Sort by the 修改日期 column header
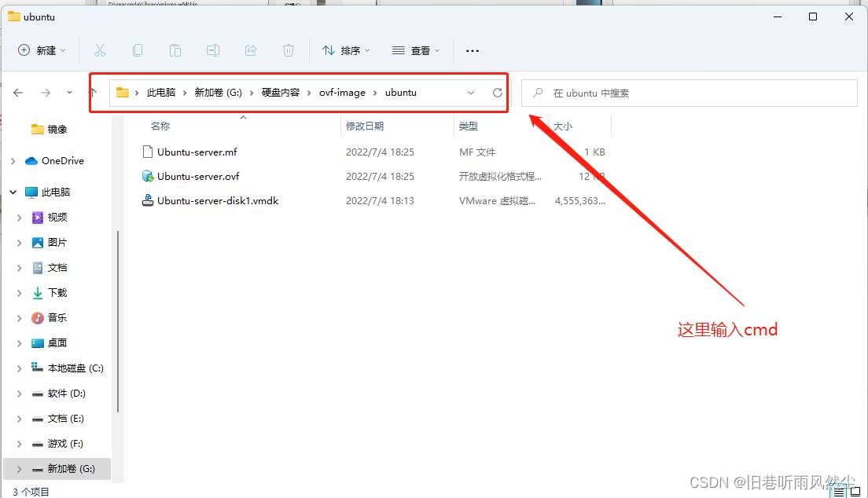 click(x=365, y=126)
